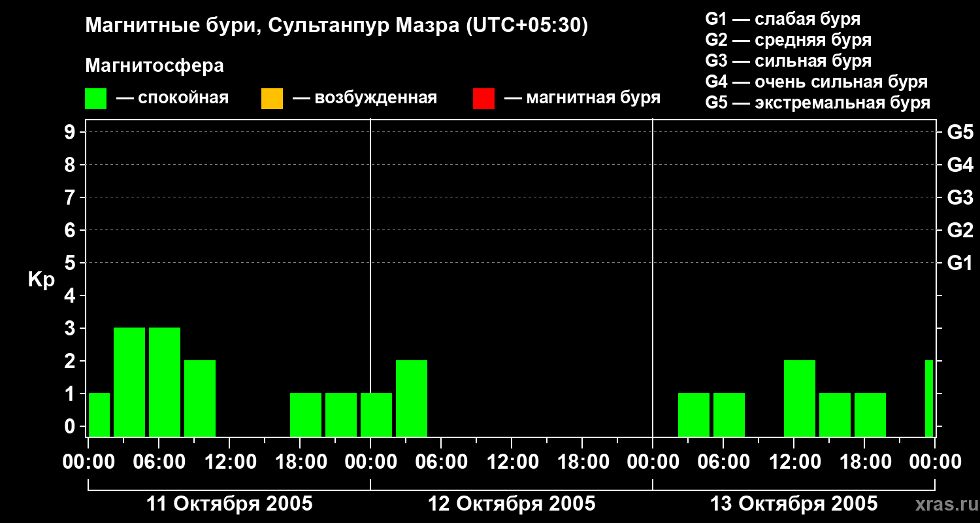Viewport: 980px width, 523px height.
Task: Click the '13 Октября 2005' date label
Action: [794, 504]
